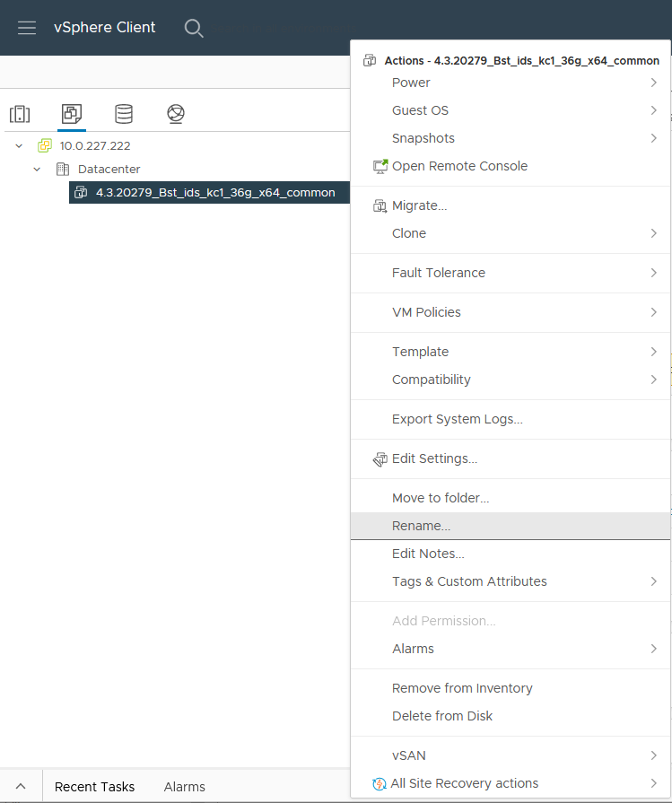The image size is (672, 803).
Task: Switch to the Alarms tab
Action: click(185, 787)
